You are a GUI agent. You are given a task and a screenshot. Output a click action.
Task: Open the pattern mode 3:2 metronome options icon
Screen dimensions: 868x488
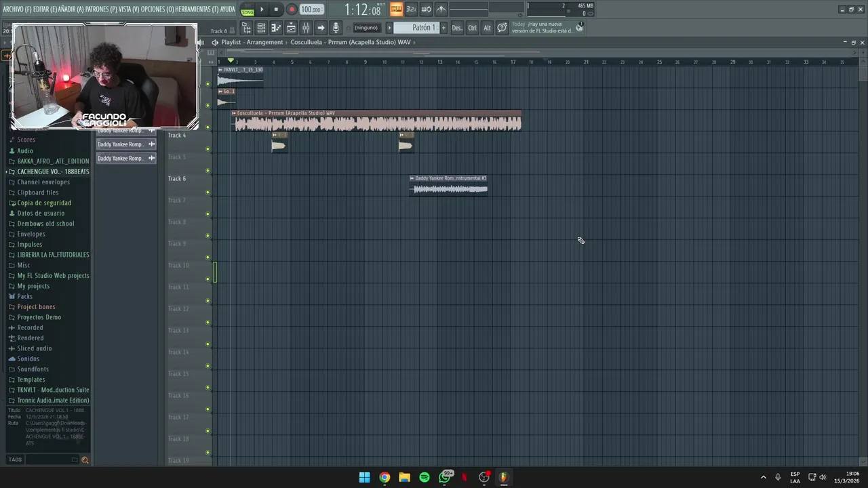pos(411,9)
